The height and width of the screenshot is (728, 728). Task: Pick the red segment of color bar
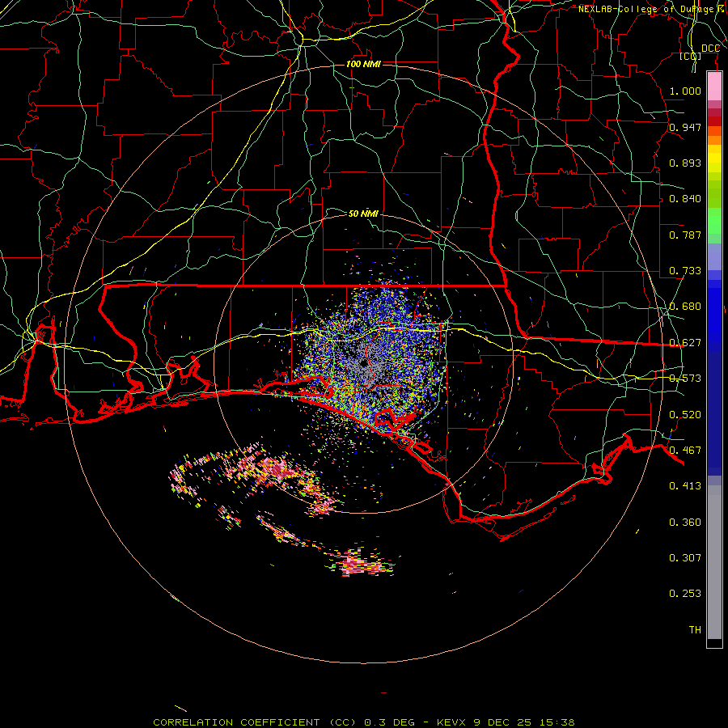pos(714,121)
